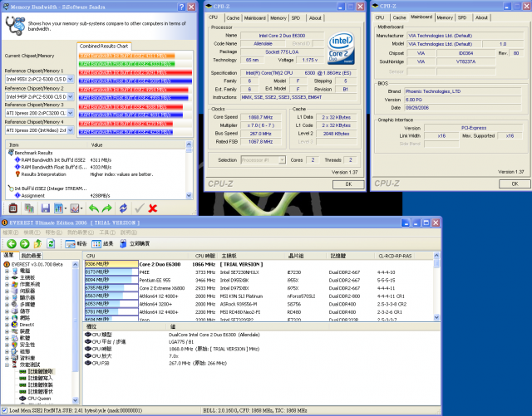
Task: Click the CPU Queen chip icon
Action: tap(22, 399)
